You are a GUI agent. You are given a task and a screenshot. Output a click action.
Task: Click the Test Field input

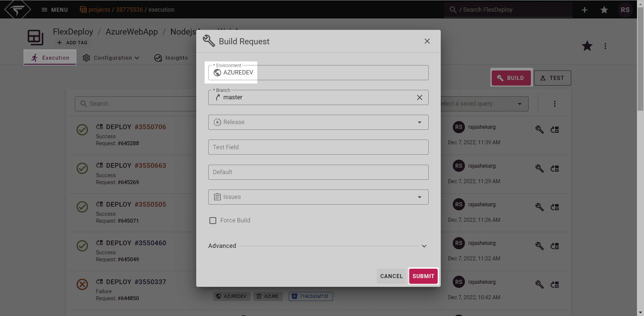[x=318, y=147]
